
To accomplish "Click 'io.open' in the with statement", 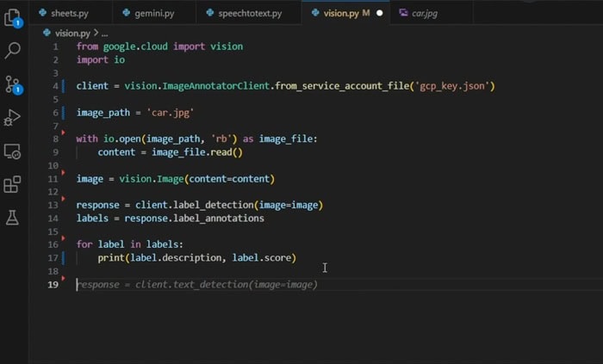I will tap(122, 139).
